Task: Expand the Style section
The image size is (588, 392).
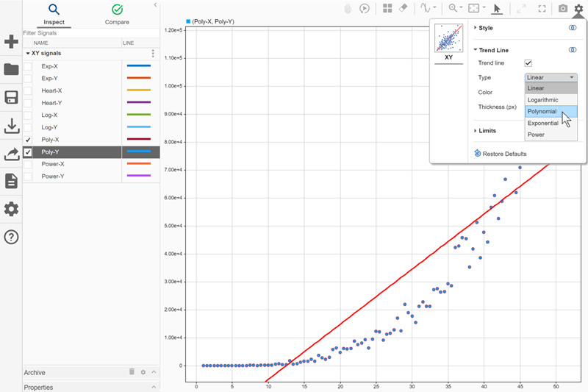Action: tap(475, 28)
